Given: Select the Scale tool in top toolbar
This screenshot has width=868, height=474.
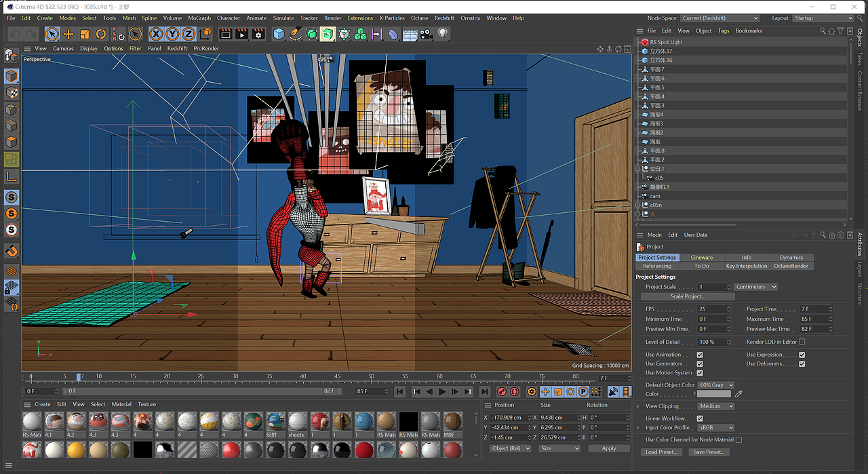Looking at the screenshot, I should pos(85,34).
